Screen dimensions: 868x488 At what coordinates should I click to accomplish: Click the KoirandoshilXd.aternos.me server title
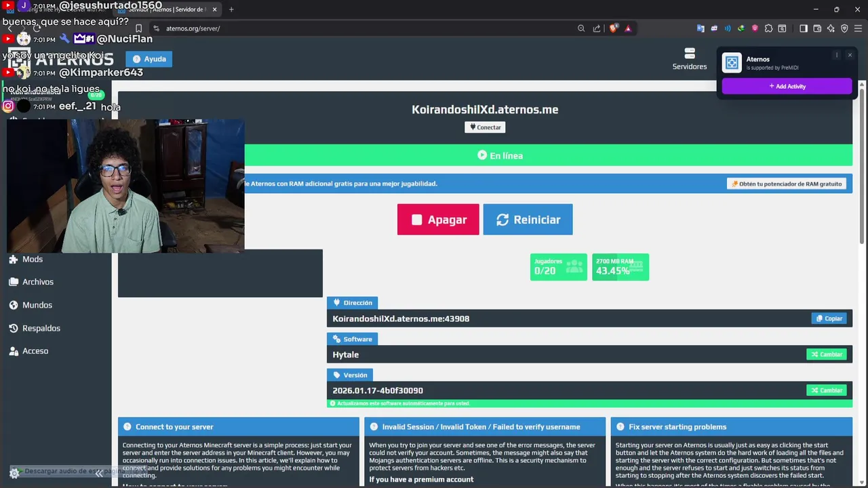pyautogui.click(x=485, y=109)
